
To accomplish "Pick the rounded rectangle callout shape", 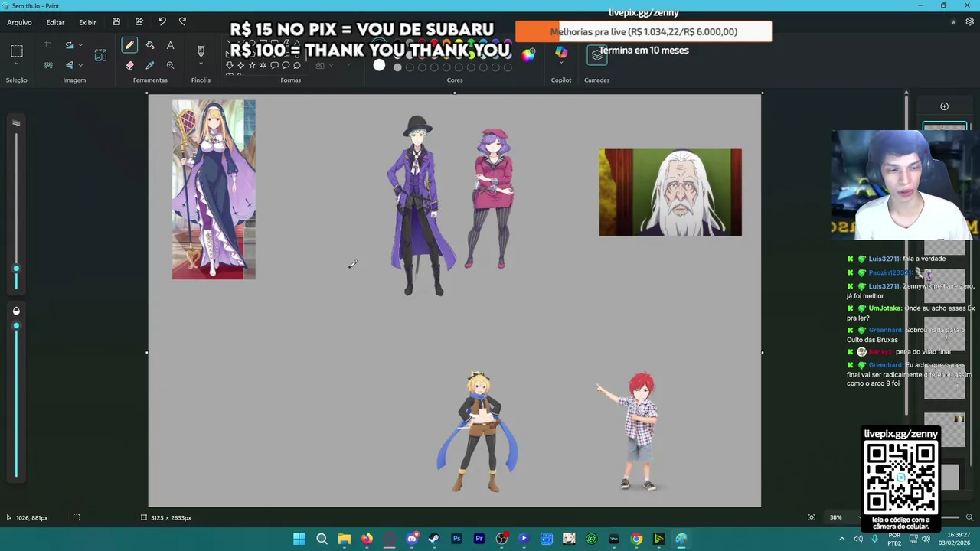I will (274, 65).
